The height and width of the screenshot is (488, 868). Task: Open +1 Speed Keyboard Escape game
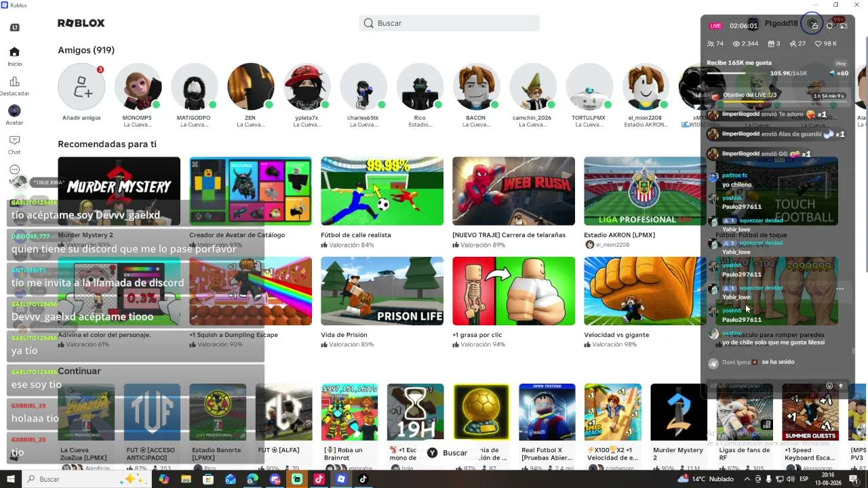point(810,412)
